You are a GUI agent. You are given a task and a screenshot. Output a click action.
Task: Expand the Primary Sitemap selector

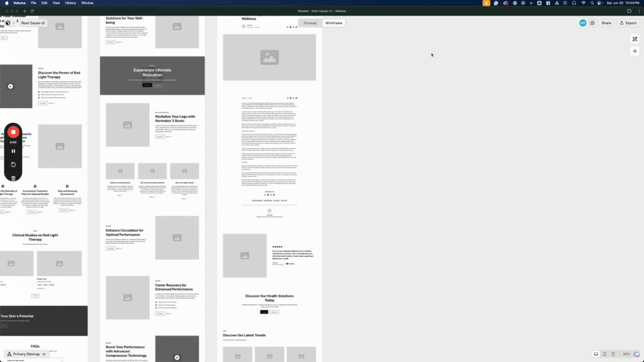(x=26, y=354)
